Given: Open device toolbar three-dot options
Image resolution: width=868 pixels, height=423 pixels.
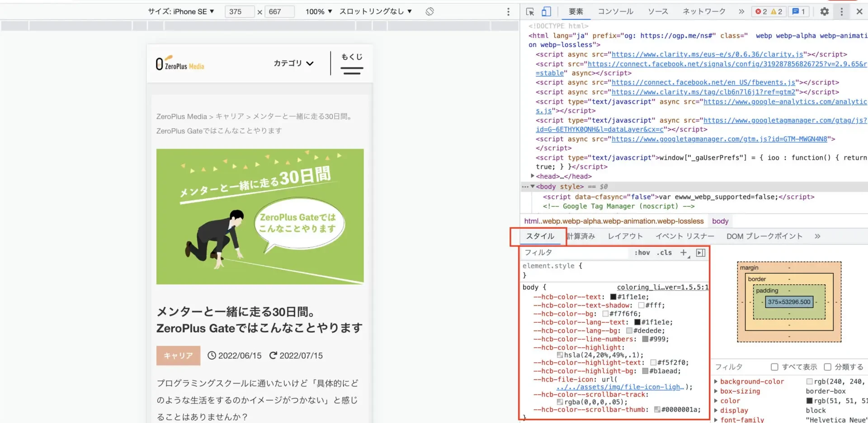Looking at the screenshot, I should pos(508,12).
